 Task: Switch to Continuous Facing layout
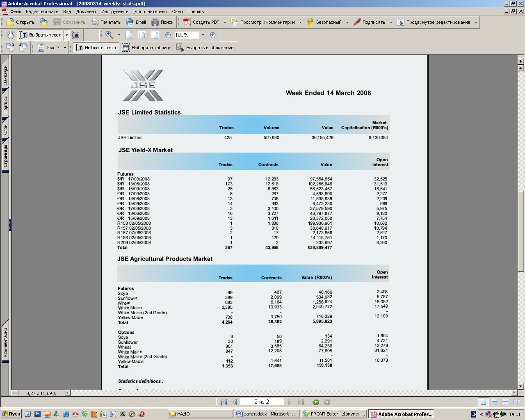coord(506,402)
